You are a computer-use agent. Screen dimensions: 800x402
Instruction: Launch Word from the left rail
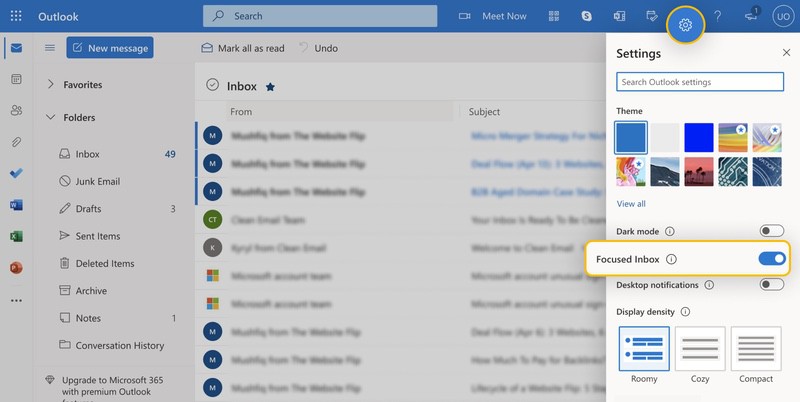[16, 205]
